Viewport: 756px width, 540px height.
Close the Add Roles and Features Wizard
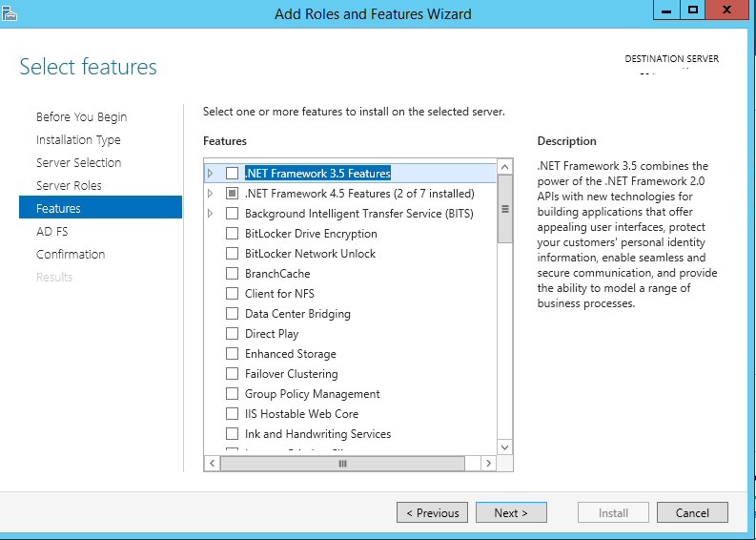pyautogui.click(x=728, y=10)
